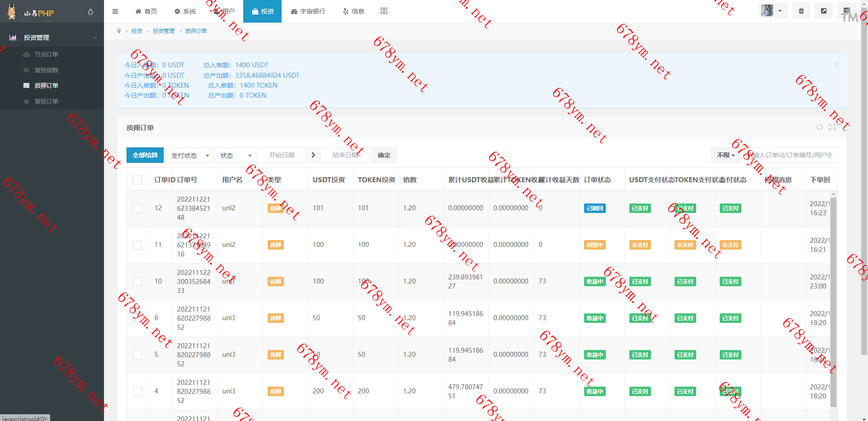Open the 宇宙银行 top menu
Screen dimensions: 868x421
(x=308, y=11)
